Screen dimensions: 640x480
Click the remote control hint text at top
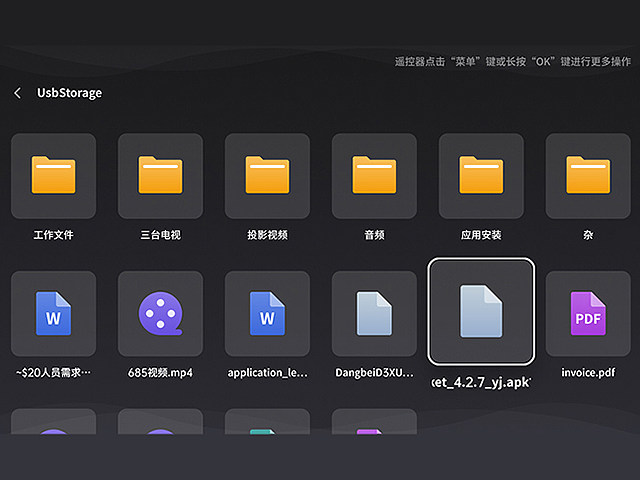pyautogui.click(x=512, y=62)
